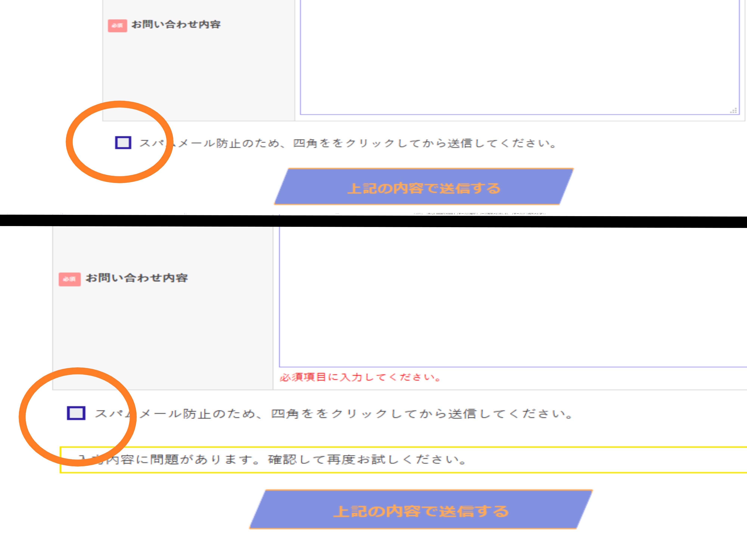Viewport: 747px width, 560px height.
Task: Click the upper スパムメール防止のため checkbox label text
Action: (x=348, y=144)
